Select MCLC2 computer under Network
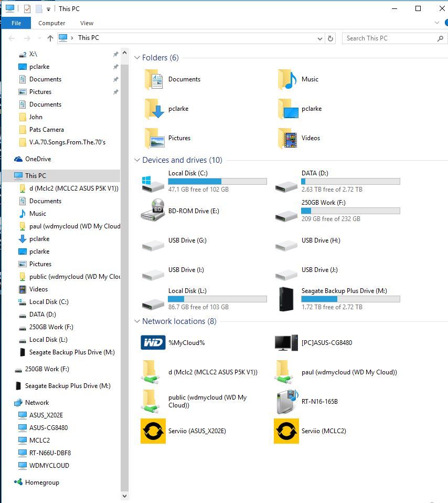The height and width of the screenshot is (503, 448). (34, 441)
